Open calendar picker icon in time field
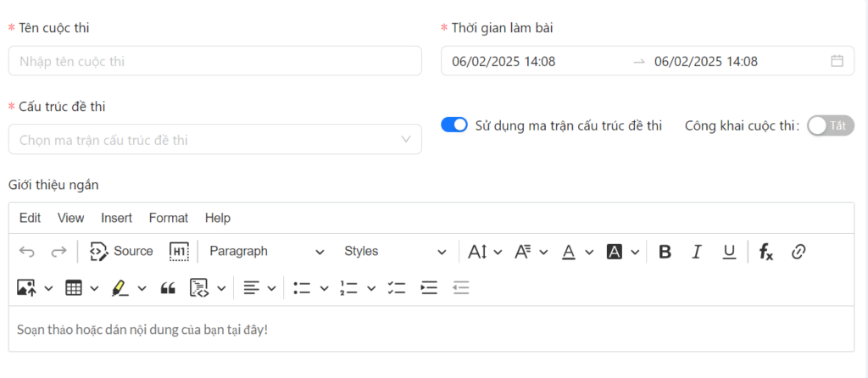868x378 pixels. (837, 61)
